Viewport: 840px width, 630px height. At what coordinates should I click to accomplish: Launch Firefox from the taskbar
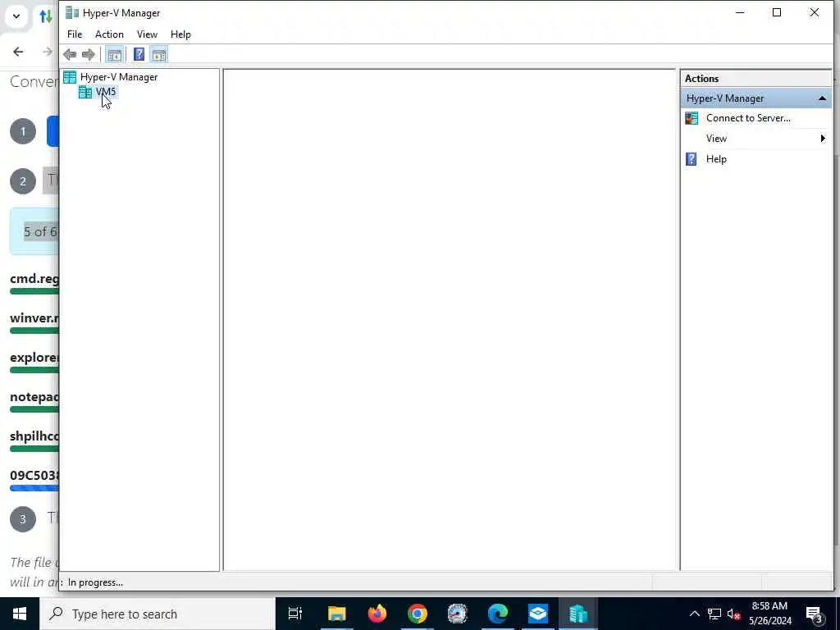pyautogui.click(x=377, y=614)
